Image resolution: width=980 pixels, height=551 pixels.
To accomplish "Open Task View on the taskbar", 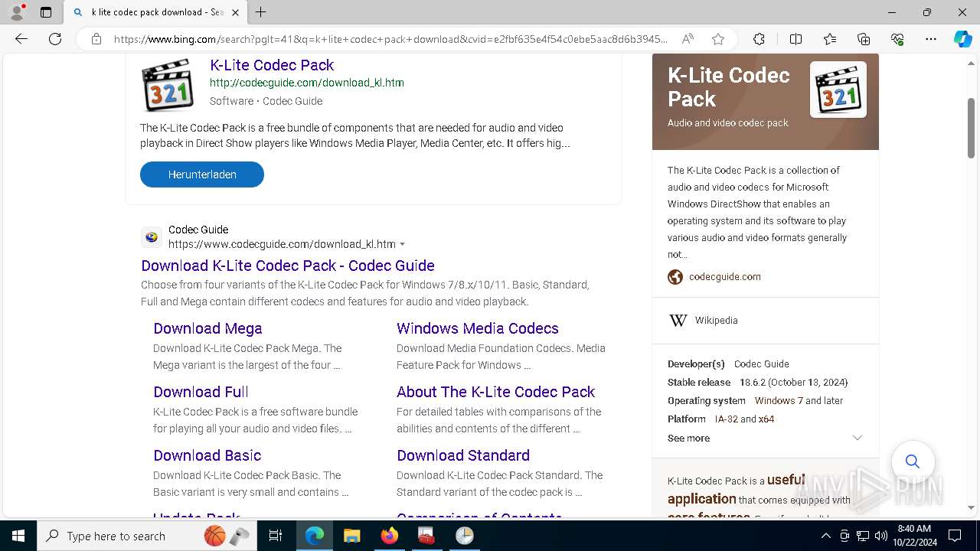I will pos(276,536).
